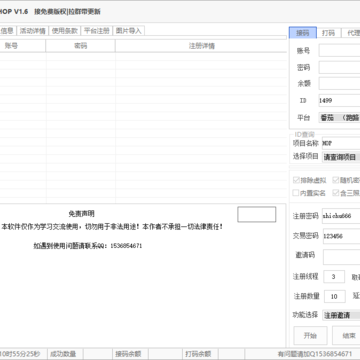Toggle the 含三照 checkbox
This screenshot has width=360, height=360.
346,193
